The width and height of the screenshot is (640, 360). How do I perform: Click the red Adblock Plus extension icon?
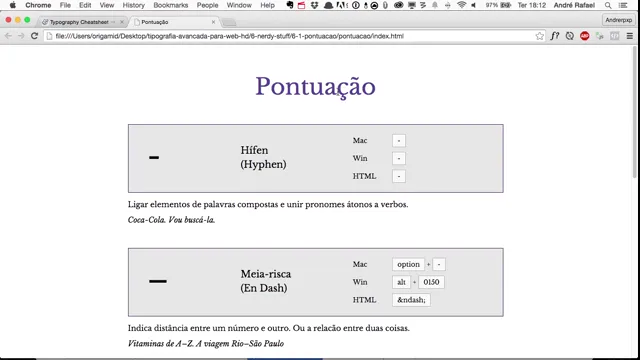(584, 36)
